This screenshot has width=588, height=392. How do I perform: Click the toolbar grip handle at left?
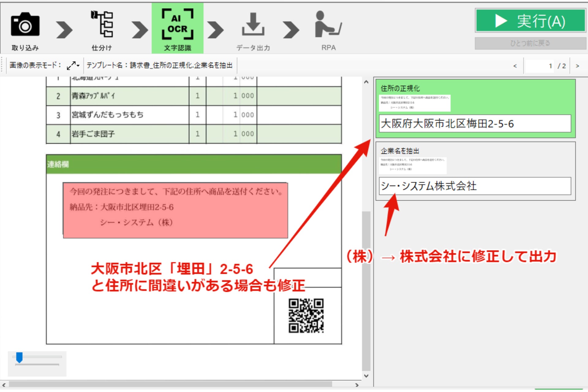click(x=2, y=65)
